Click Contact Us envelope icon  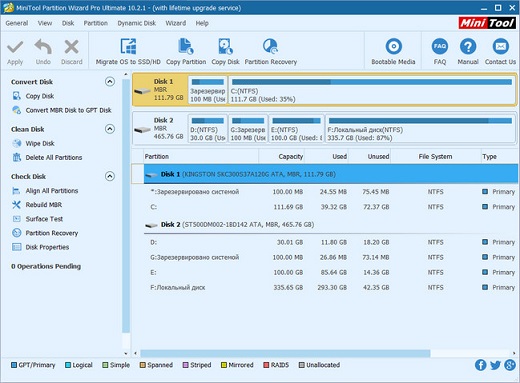pos(500,46)
